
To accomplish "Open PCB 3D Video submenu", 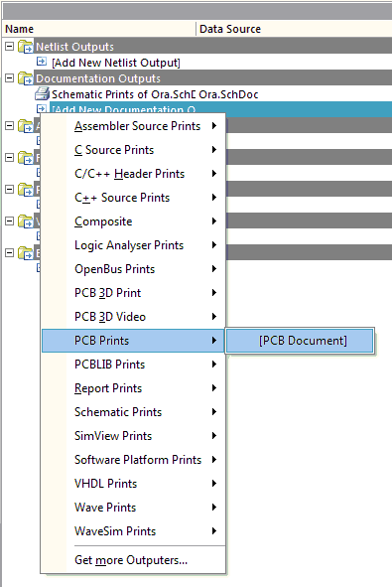I will point(134,317).
